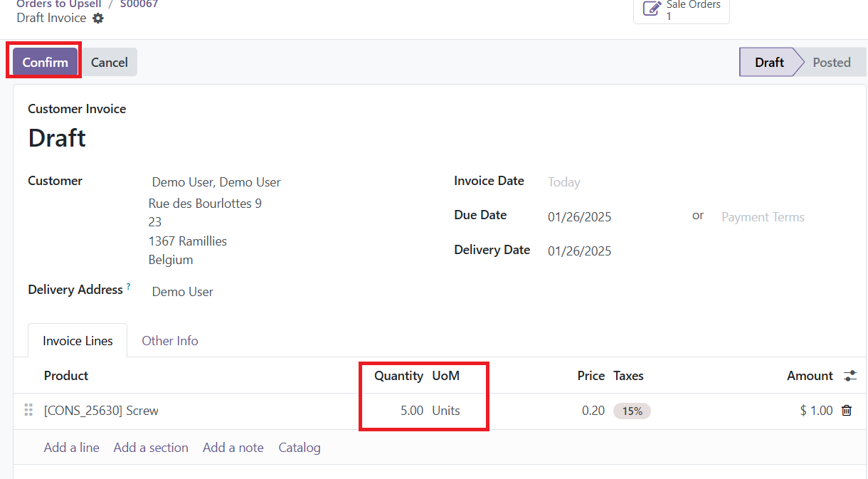The height and width of the screenshot is (479, 868).
Task: Open the Delivery Address field Demo User
Action: pyautogui.click(x=183, y=292)
